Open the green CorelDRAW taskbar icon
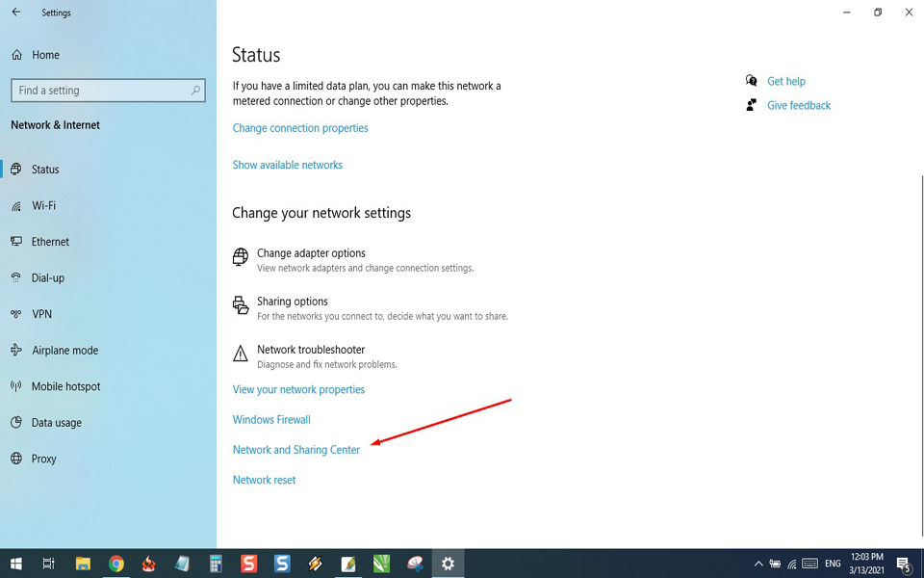 coord(381,564)
